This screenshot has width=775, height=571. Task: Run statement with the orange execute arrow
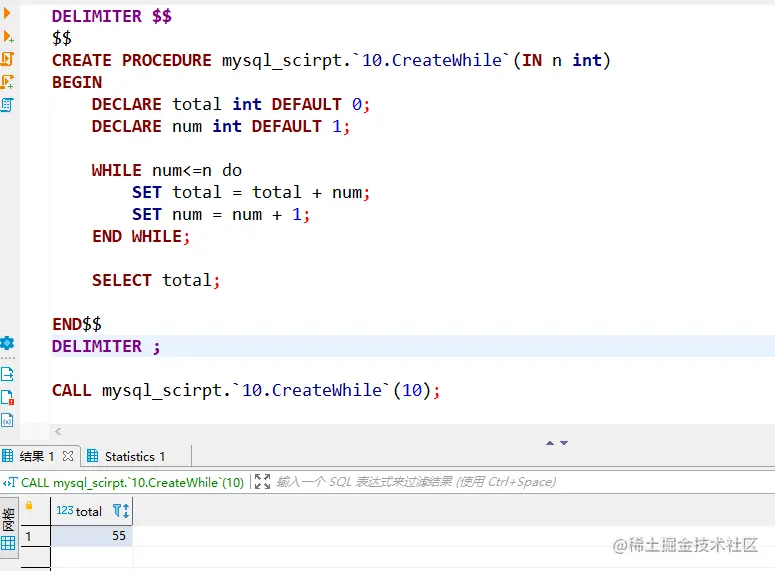point(6,13)
